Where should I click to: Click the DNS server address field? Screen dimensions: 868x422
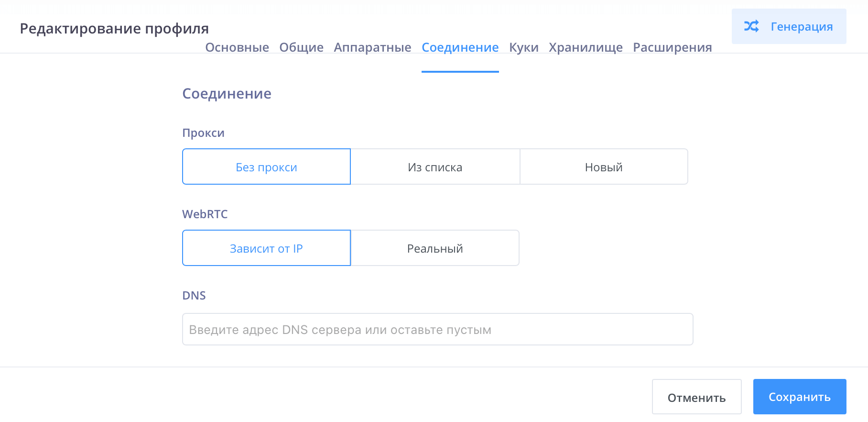437,330
